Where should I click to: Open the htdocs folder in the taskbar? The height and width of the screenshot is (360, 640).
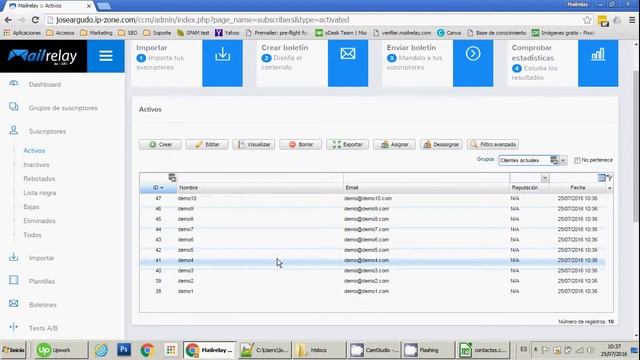(319, 350)
